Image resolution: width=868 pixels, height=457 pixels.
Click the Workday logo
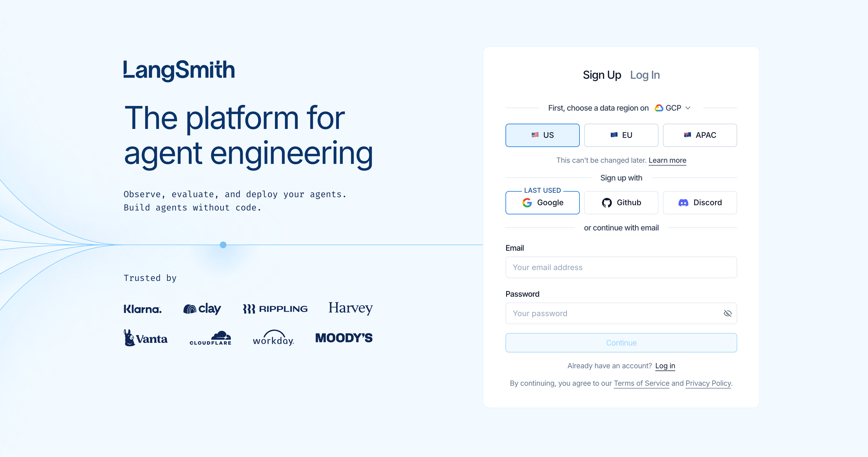coord(273,338)
